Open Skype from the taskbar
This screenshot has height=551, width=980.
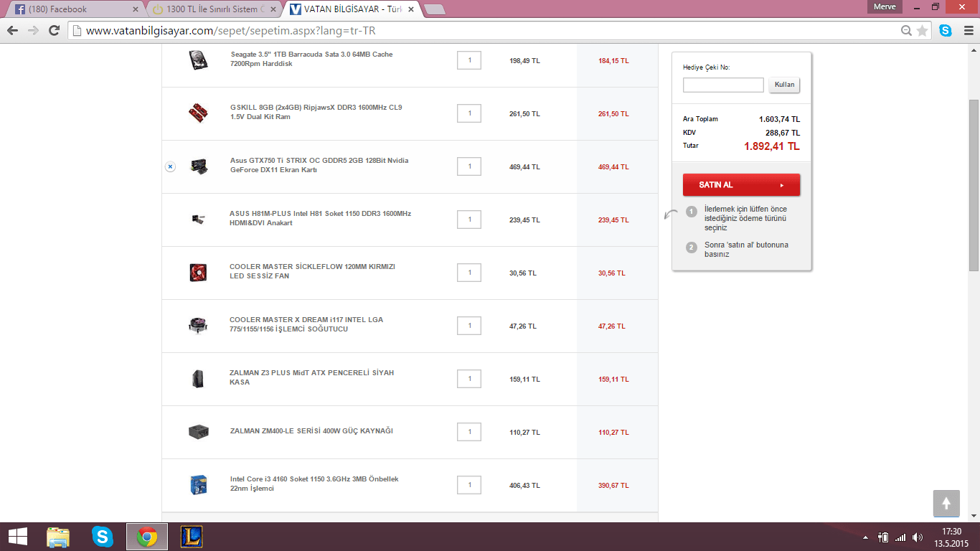pyautogui.click(x=103, y=537)
